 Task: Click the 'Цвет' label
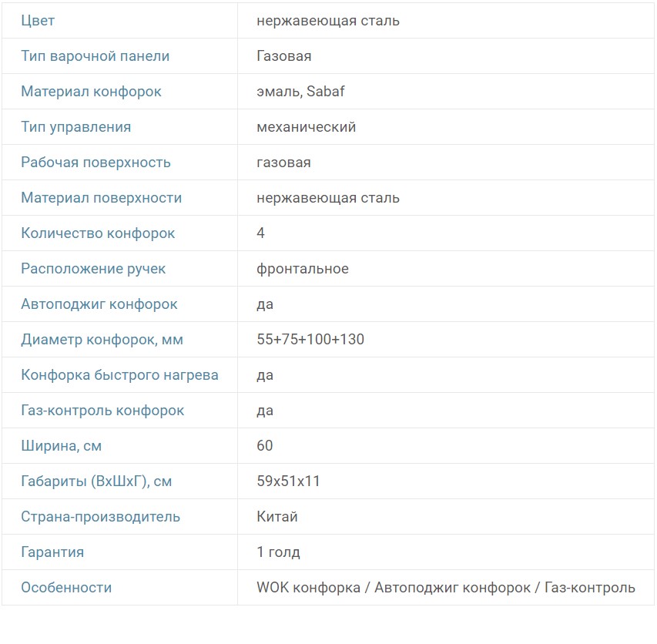click(38, 21)
